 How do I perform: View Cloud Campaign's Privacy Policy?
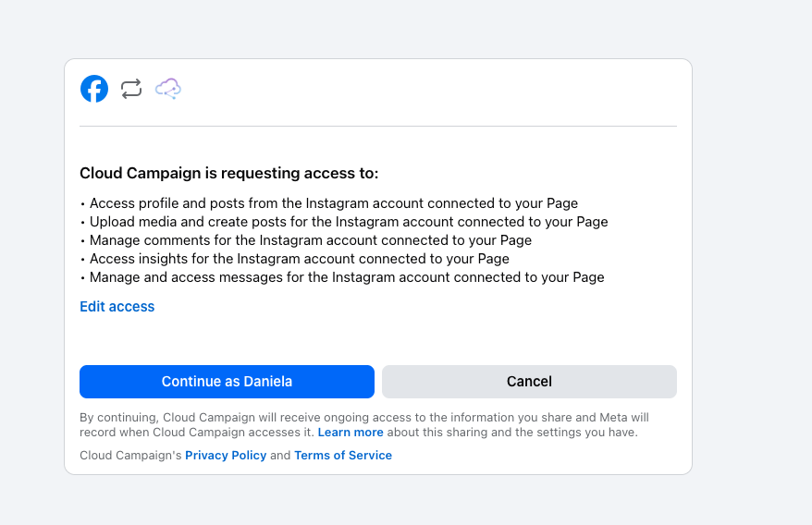[x=226, y=456]
